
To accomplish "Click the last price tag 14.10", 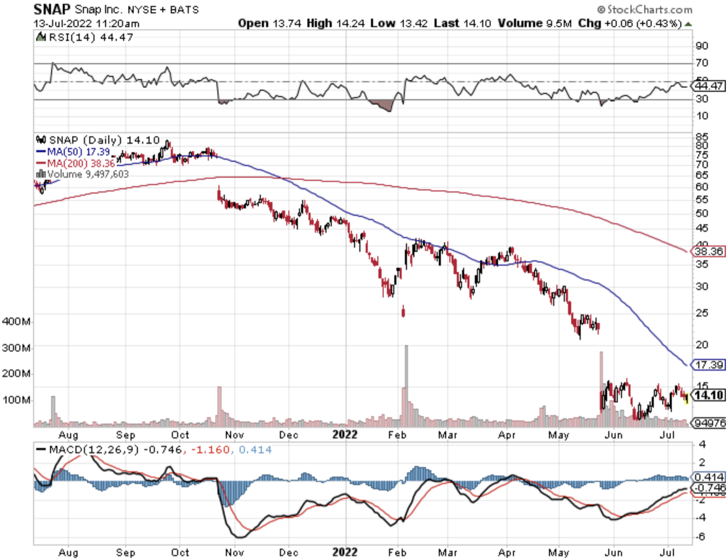I will pyautogui.click(x=708, y=395).
